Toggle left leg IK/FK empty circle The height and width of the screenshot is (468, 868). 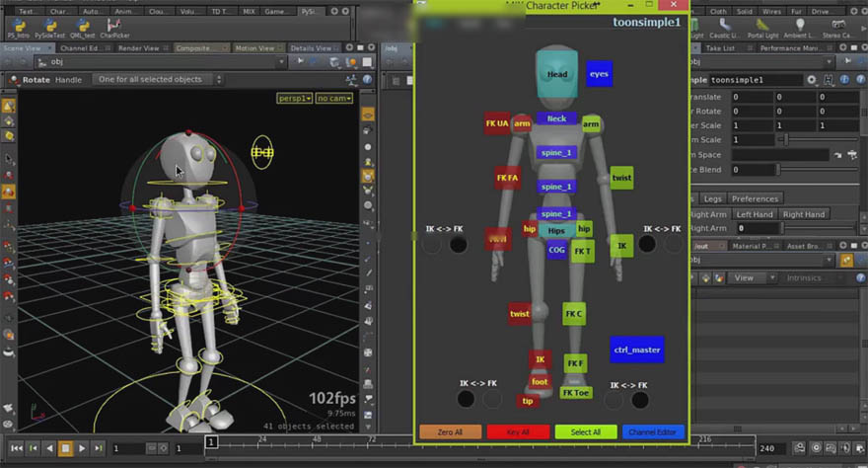pyautogui.click(x=492, y=399)
